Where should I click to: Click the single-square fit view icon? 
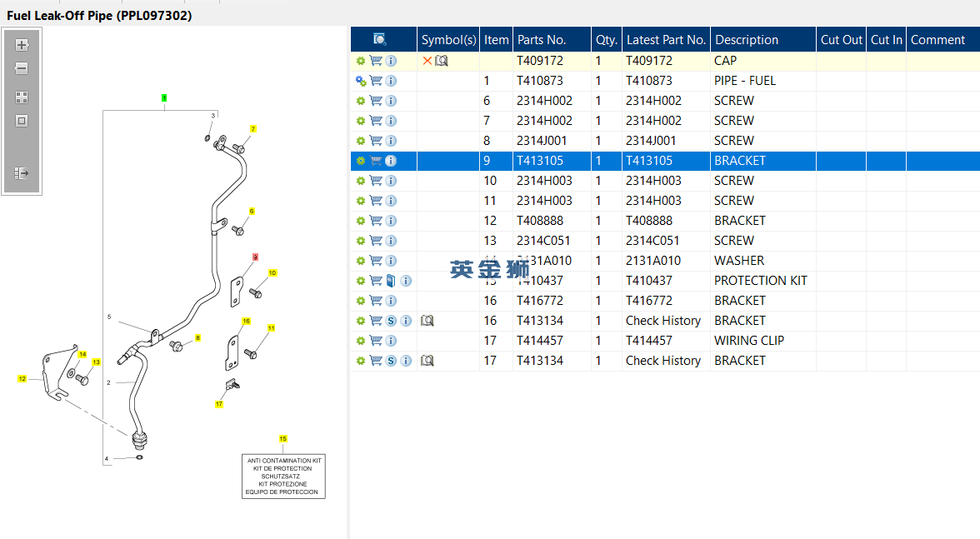tap(22, 121)
